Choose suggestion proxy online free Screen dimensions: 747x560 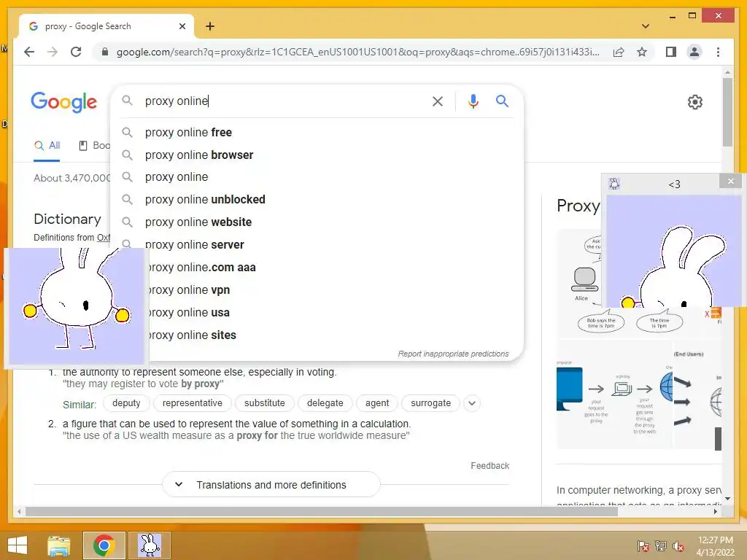tap(317, 133)
